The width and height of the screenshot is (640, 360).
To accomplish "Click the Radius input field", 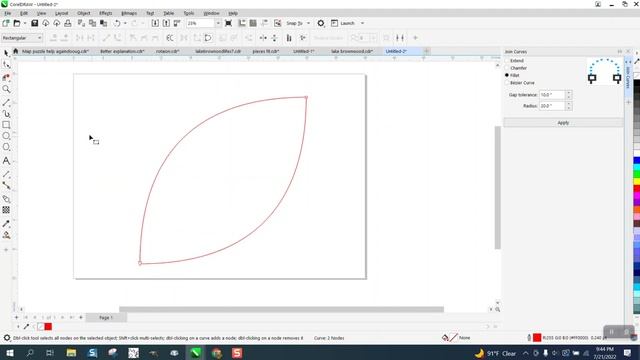I will point(552,106).
